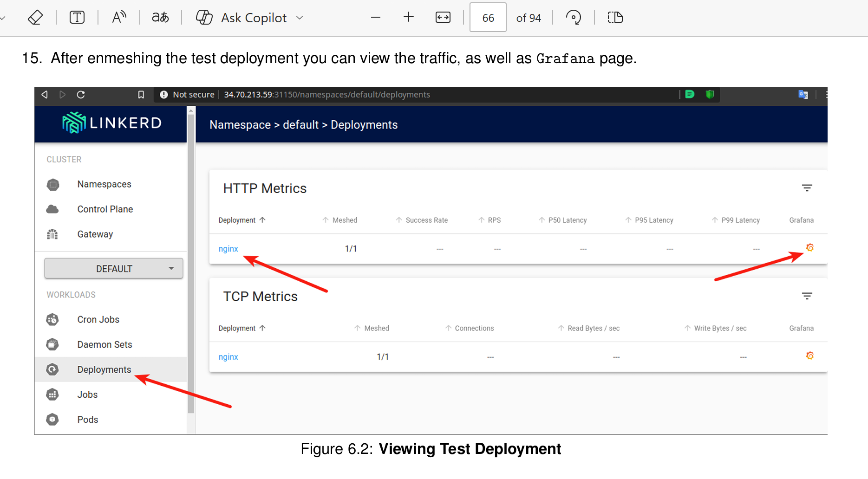Expand the DEFAULT namespace dropdown
The image size is (868, 479).
pos(114,269)
